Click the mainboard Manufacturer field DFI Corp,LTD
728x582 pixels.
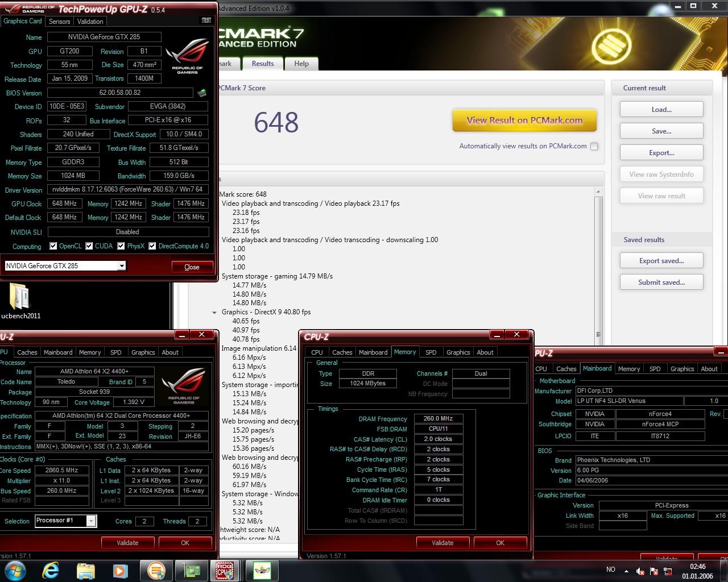651,390
